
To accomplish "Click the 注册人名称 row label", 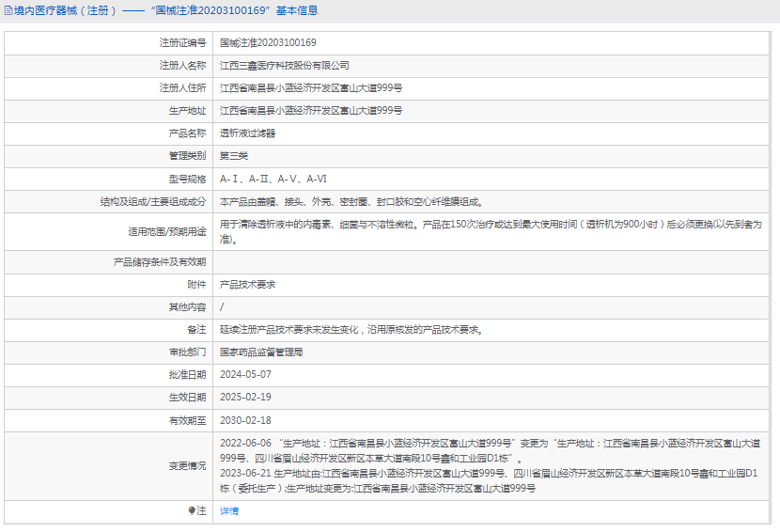I will pyautogui.click(x=182, y=66).
